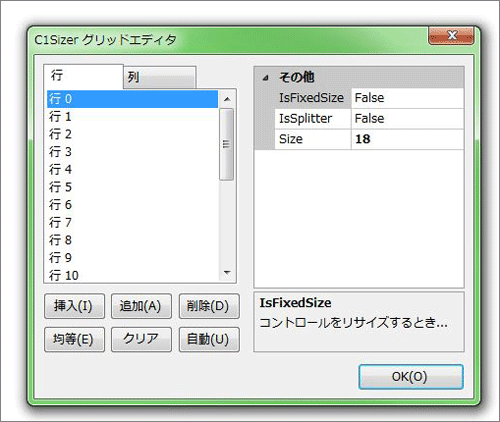Switch to the 列 tab

coord(159,77)
